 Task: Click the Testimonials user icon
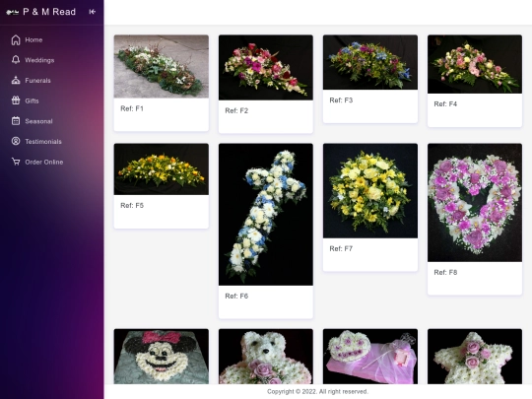point(16,141)
